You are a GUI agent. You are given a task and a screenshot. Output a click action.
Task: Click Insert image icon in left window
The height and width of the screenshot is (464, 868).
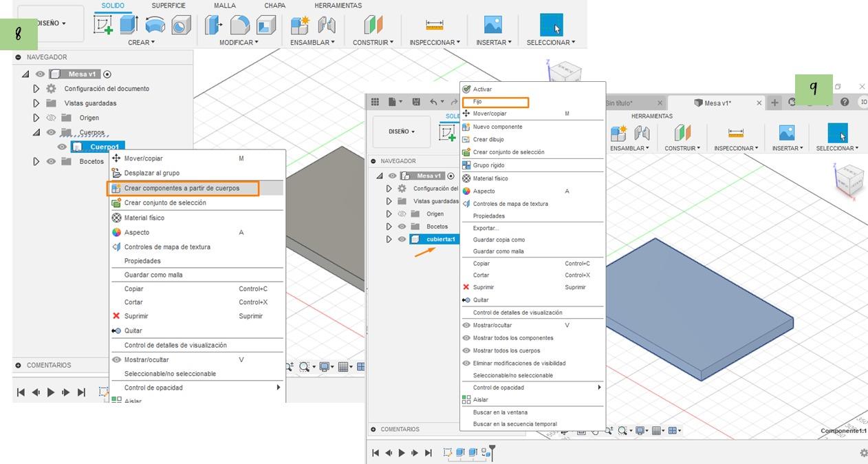(x=493, y=25)
